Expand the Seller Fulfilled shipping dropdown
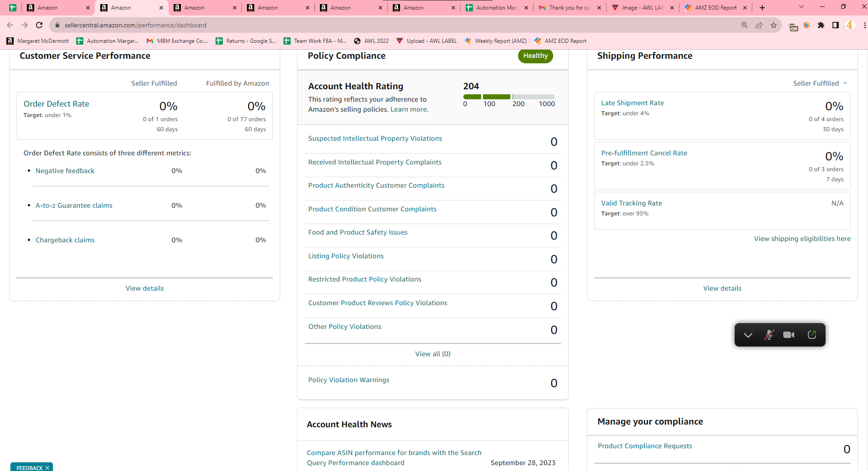 (820, 83)
